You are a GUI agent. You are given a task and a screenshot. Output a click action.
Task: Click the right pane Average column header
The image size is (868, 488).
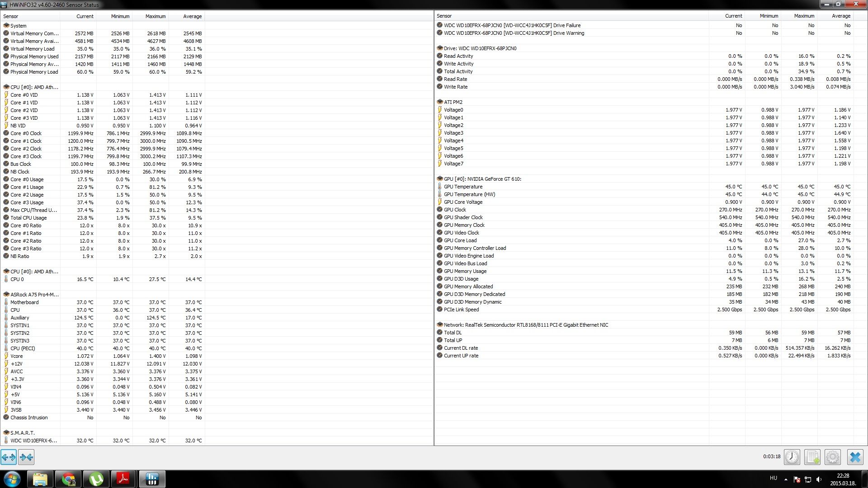point(841,16)
